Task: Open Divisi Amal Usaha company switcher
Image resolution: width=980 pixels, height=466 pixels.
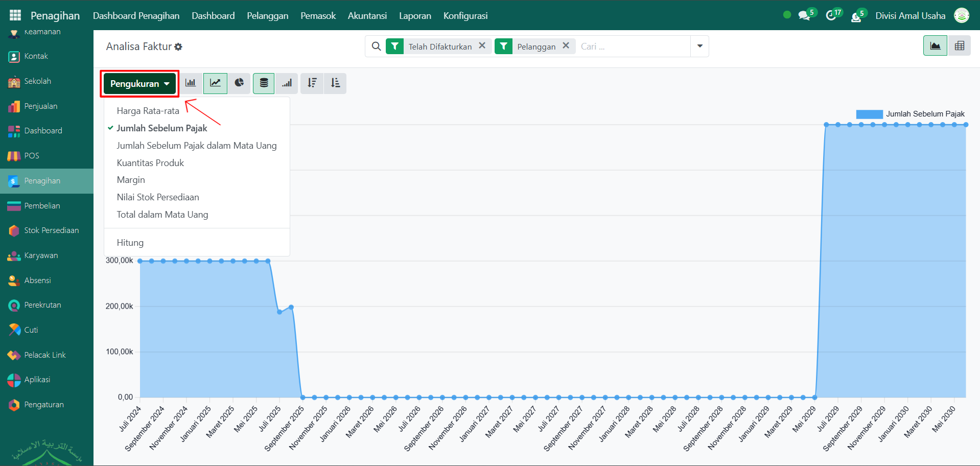Action: 910,16
